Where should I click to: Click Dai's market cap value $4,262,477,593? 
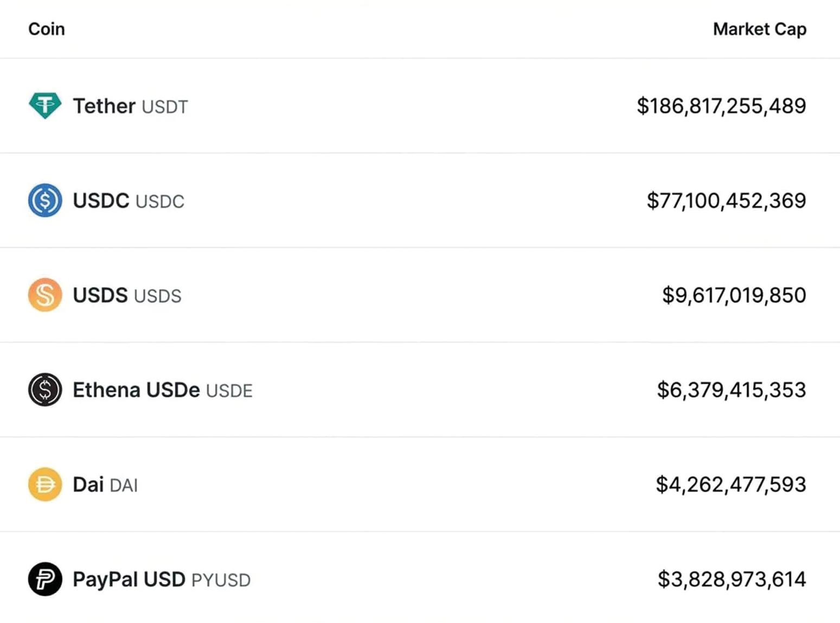(730, 485)
